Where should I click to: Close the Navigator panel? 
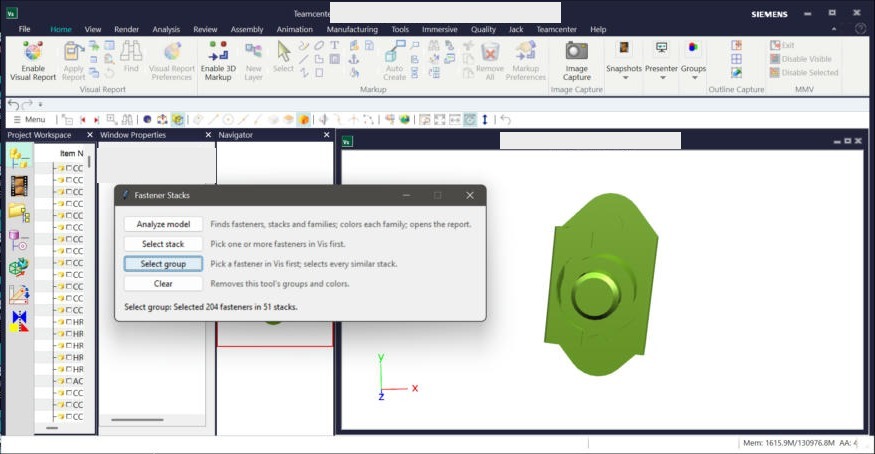point(326,135)
